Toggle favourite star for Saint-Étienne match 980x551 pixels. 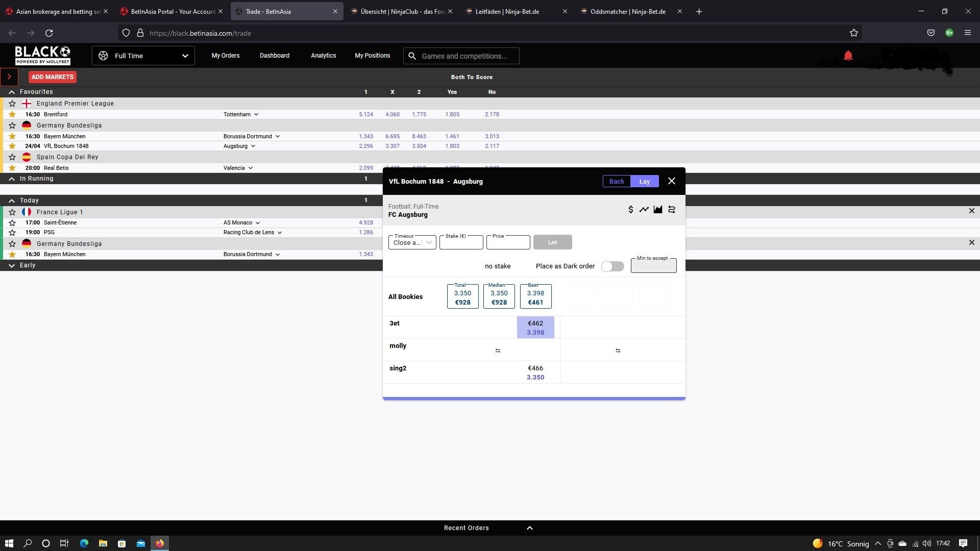12,222
